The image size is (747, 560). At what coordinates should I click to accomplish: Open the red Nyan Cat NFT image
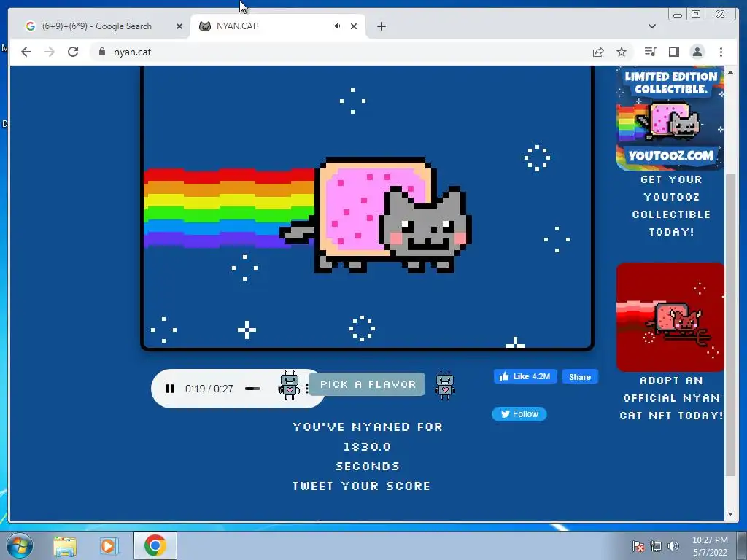670,317
